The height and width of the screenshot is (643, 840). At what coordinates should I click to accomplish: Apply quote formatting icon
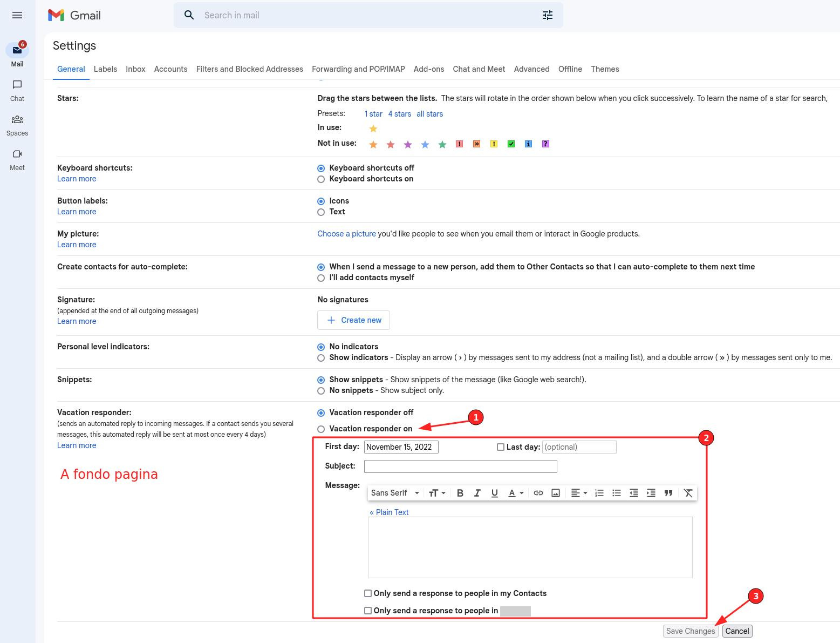668,493
